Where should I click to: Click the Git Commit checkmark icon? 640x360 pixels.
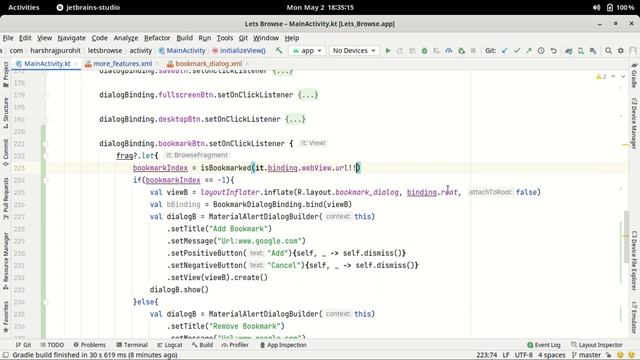coord(517,51)
